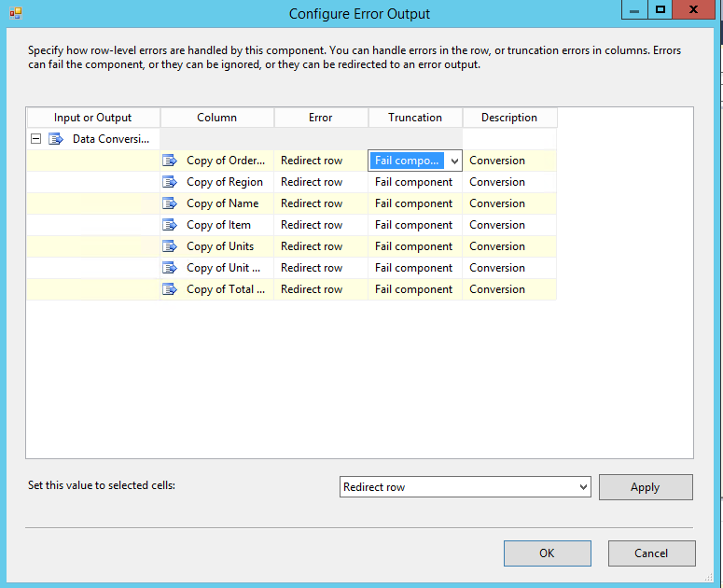This screenshot has height=588, width=723.
Task: Collapse the Data Conversion tree node
Action: coord(35,139)
